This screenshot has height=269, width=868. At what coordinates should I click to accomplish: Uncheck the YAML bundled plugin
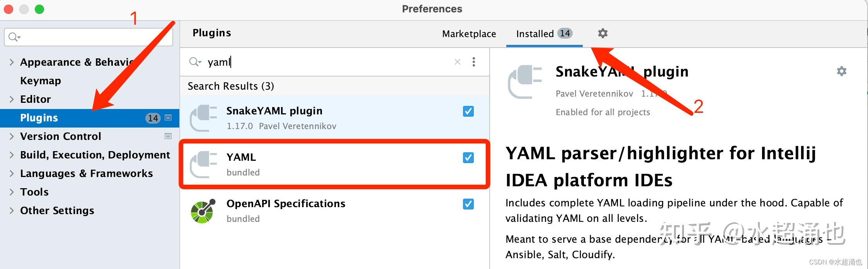(x=468, y=158)
